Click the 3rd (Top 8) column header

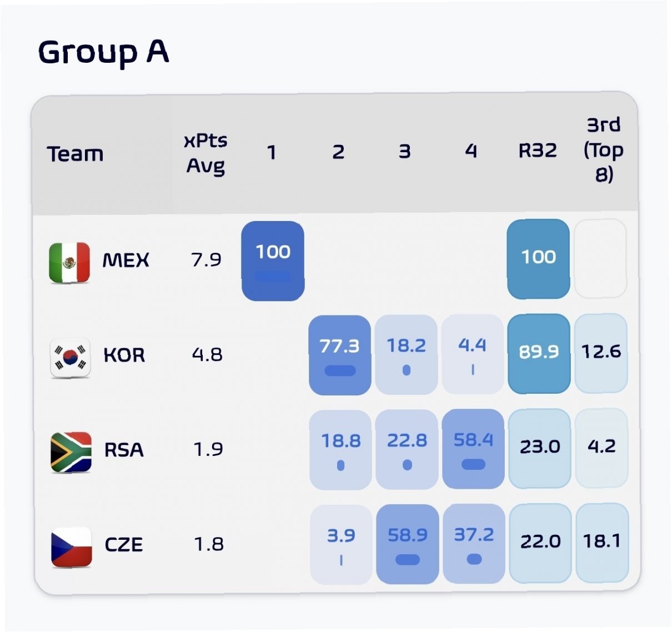click(604, 149)
